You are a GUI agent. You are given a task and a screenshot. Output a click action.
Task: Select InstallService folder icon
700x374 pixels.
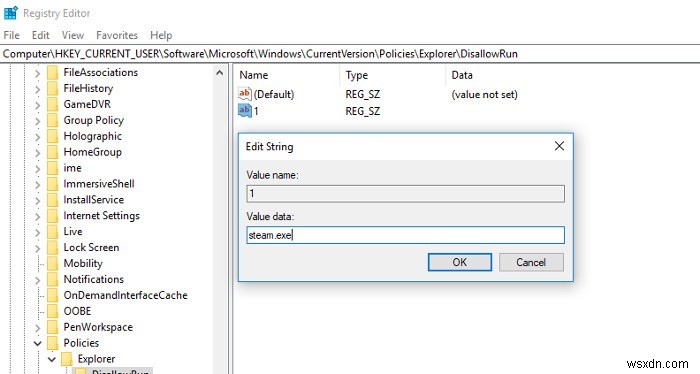pyautogui.click(x=53, y=199)
